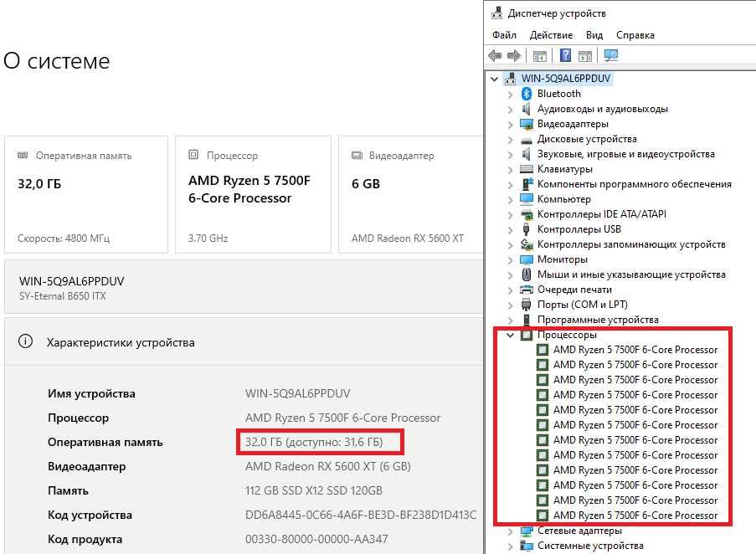Click the Системные устройства folder icon

click(527, 546)
